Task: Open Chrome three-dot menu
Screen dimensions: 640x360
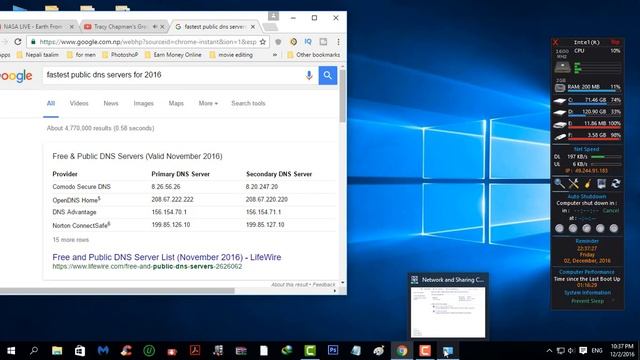Action: coord(338,42)
